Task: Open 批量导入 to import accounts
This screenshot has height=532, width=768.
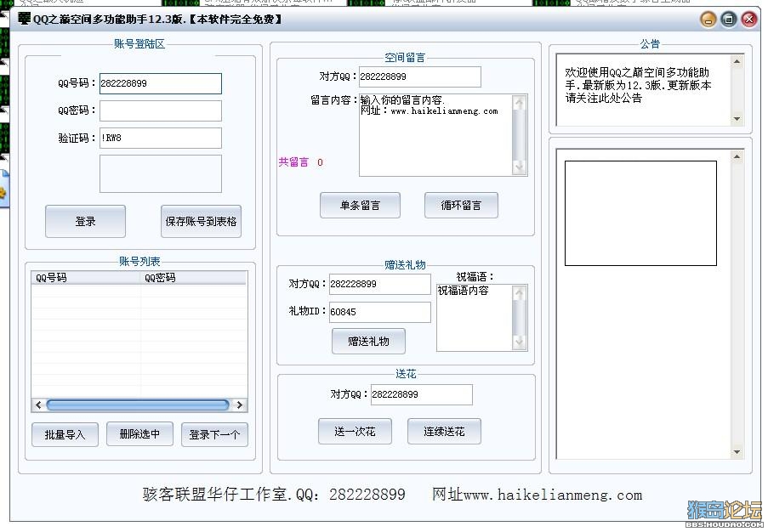Action: (x=65, y=434)
